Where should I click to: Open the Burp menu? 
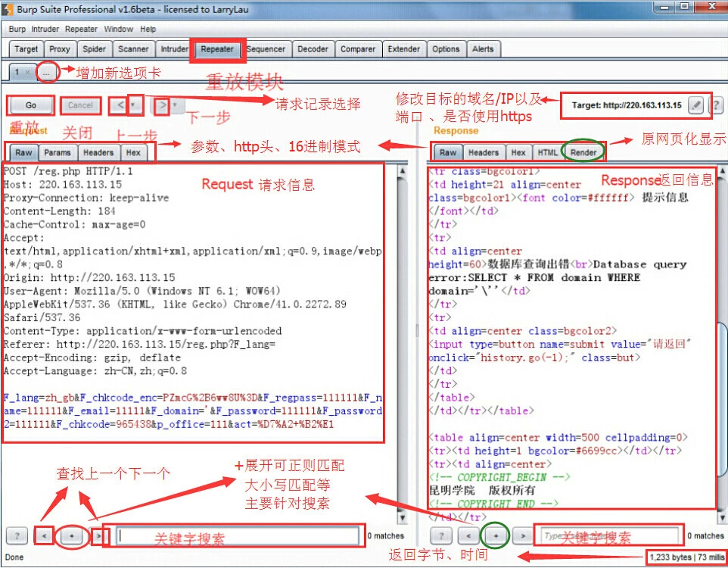[17, 29]
